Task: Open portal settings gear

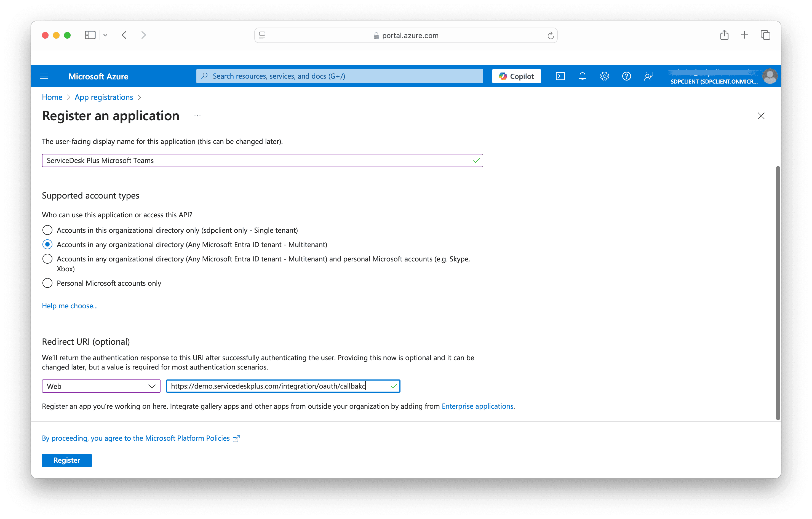Action: tap(604, 76)
